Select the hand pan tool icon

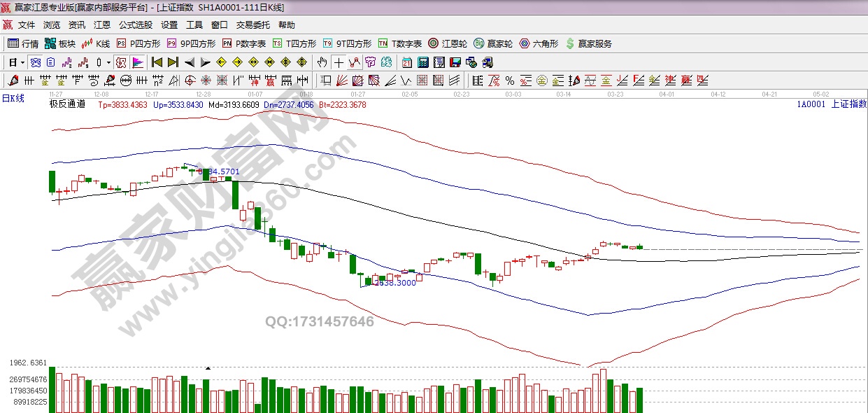pyautogui.click(x=322, y=62)
